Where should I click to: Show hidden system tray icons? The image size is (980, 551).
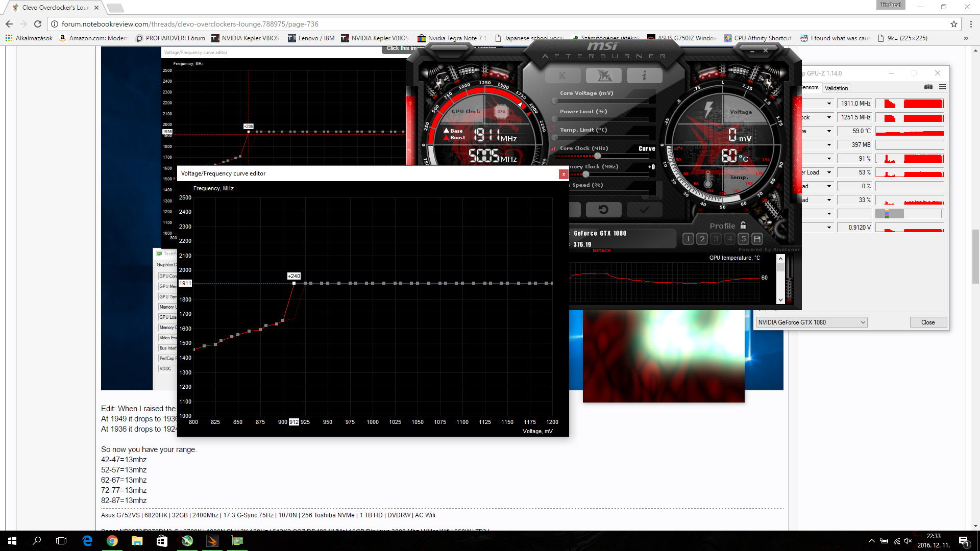tap(872, 541)
